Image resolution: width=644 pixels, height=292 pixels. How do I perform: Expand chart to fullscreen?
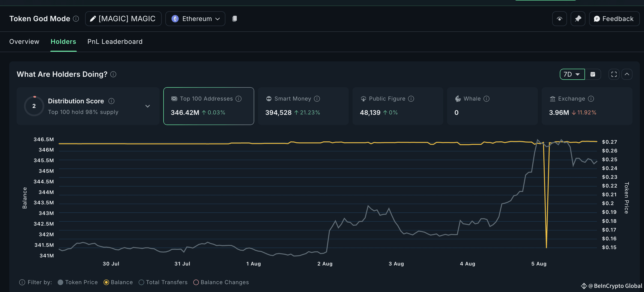coord(614,74)
